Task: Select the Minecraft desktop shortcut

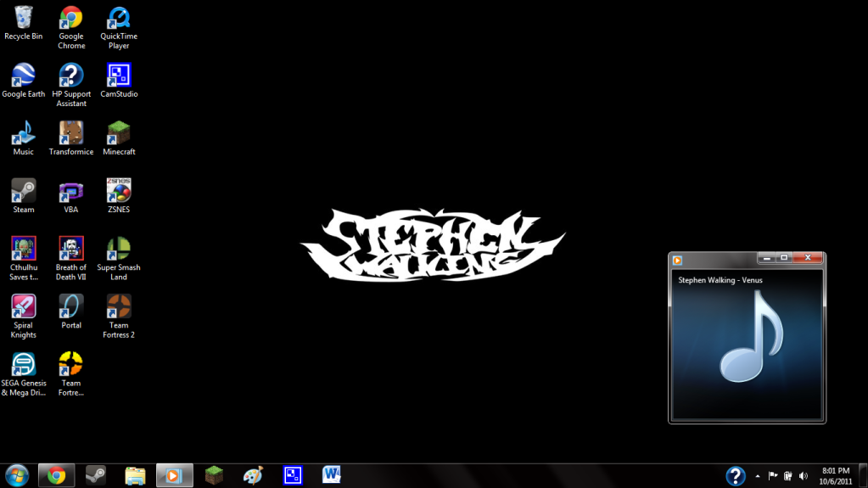Action: click(119, 138)
